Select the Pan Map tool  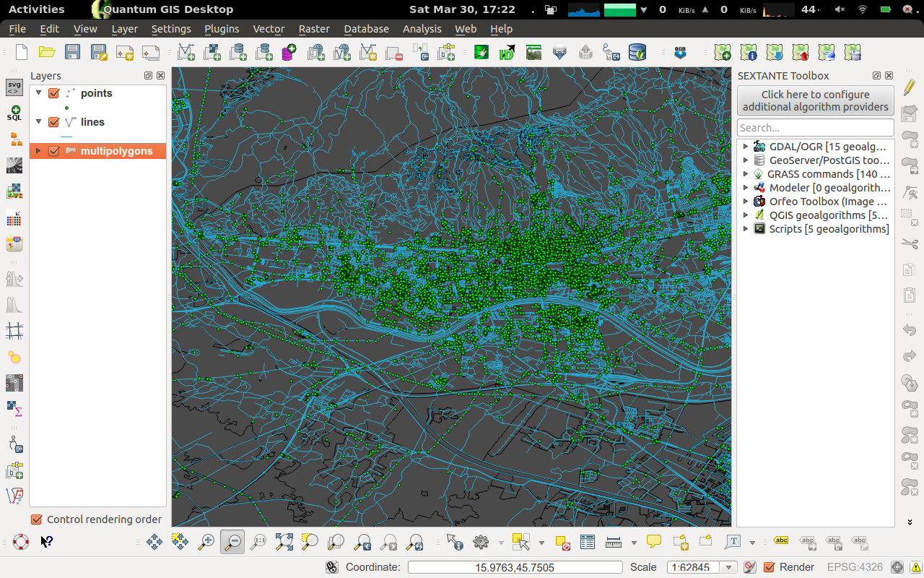click(154, 542)
